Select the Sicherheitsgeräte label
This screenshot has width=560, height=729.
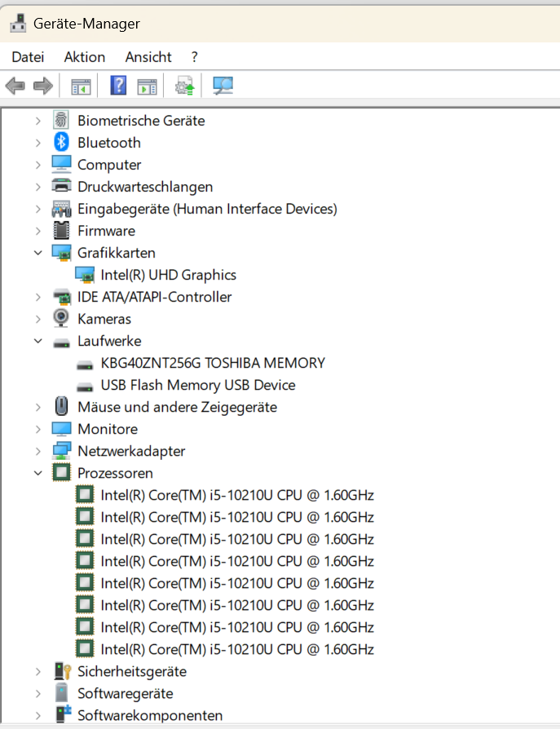point(132,671)
